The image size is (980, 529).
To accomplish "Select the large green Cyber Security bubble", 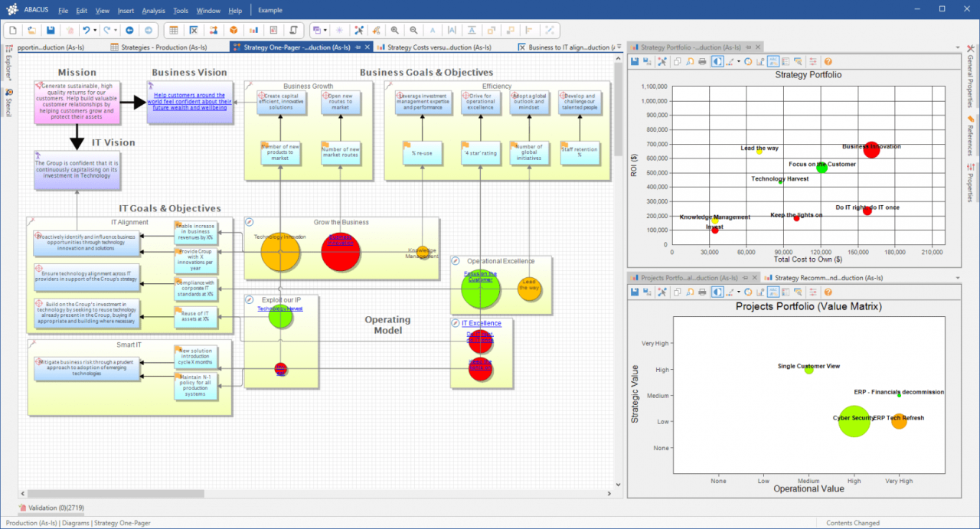I will point(854,420).
